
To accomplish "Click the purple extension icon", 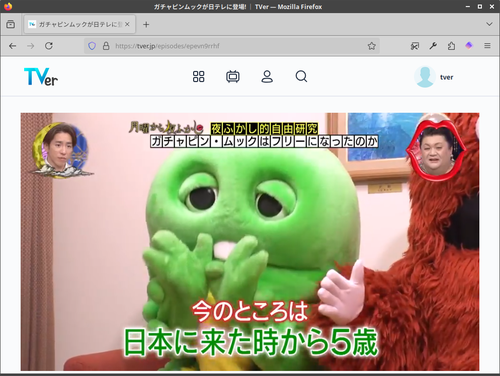I will [x=469, y=46].
